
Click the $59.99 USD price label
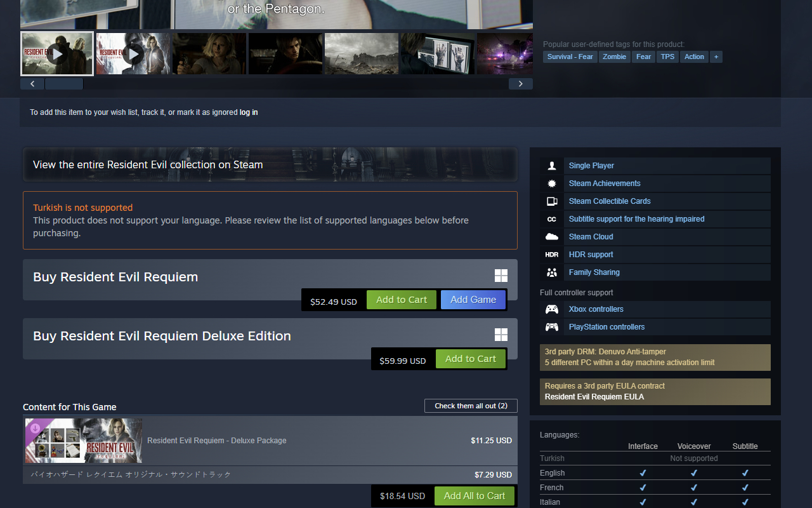[x=403, y=361]
